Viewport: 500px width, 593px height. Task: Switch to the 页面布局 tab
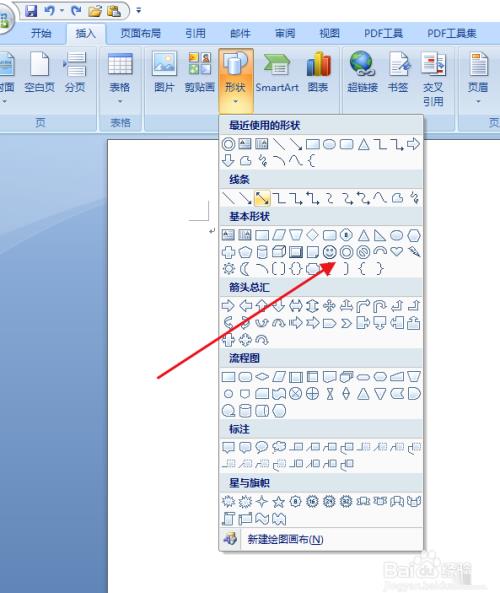(140, 33)
